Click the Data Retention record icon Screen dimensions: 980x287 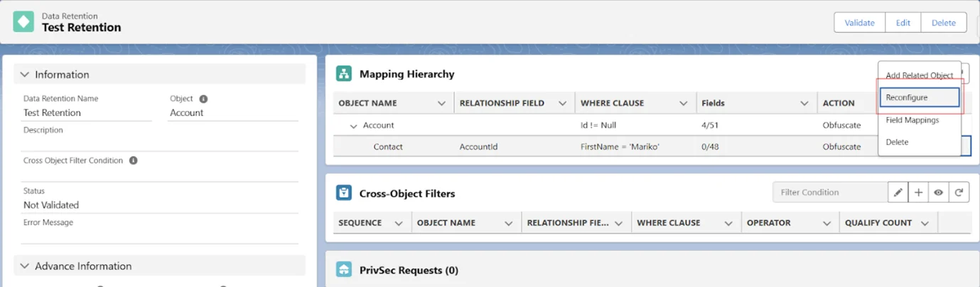click(23, 21)
